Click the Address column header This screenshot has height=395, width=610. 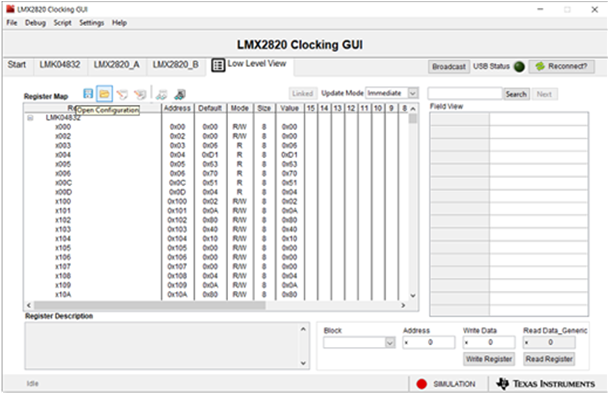click(x=177, y=108)
